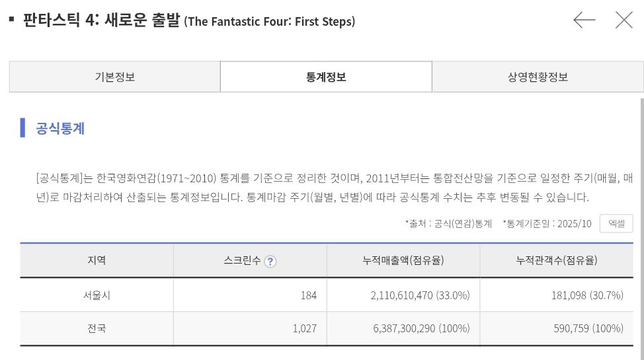Select the 전국 row label
Image resolution: width=644 pixels, height=360 pixels.
97,328
